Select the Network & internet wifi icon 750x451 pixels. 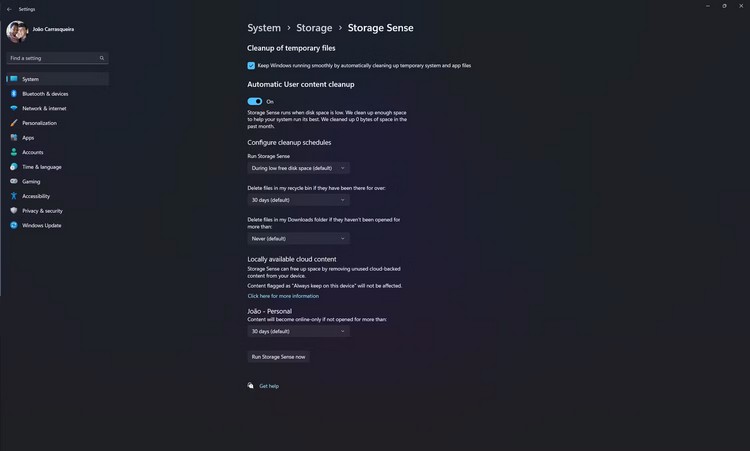(13, 108)
